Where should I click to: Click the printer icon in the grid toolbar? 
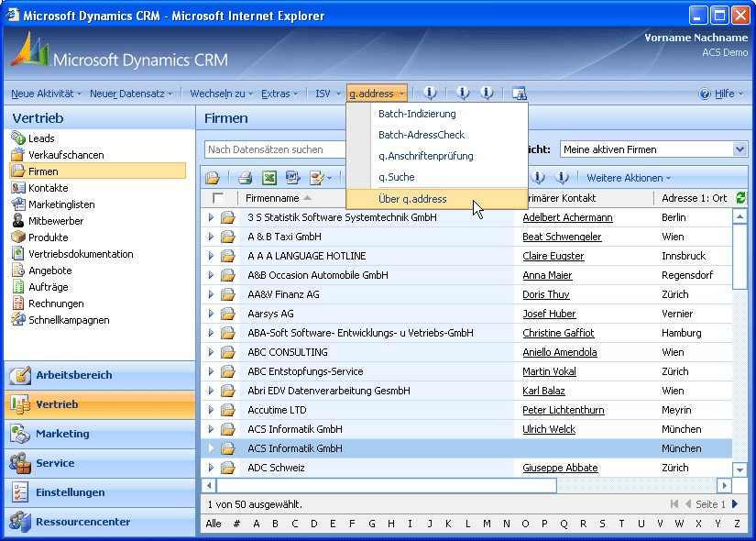pyautogui.click(x=246, y=178)
